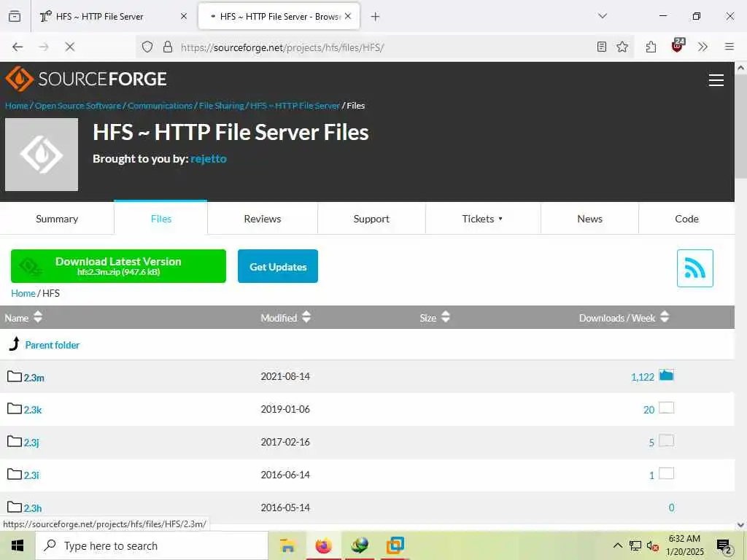Open the SourceForge hamburger menu
Screen dimensions: 747x560
(x=716, y=80)
